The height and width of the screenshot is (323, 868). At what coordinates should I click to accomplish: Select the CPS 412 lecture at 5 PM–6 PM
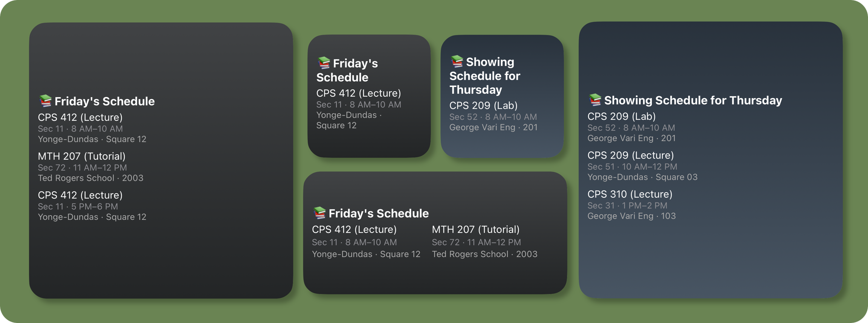(80, 195)
